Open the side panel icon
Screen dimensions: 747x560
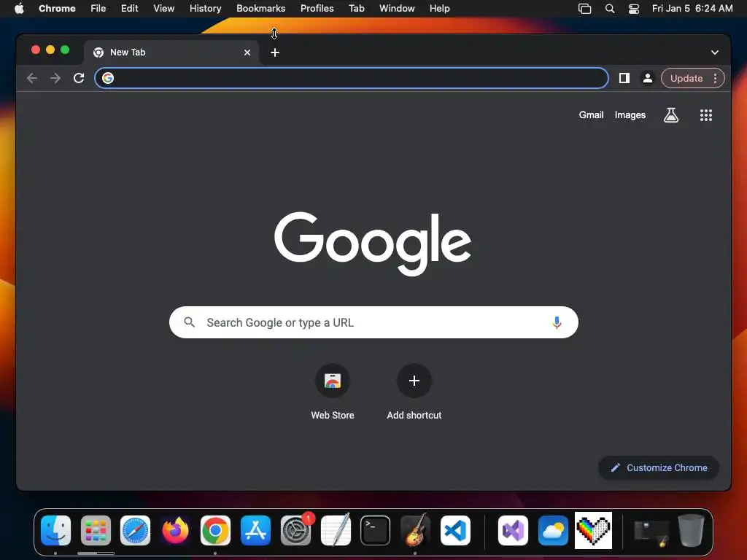[x=624, y=78]
